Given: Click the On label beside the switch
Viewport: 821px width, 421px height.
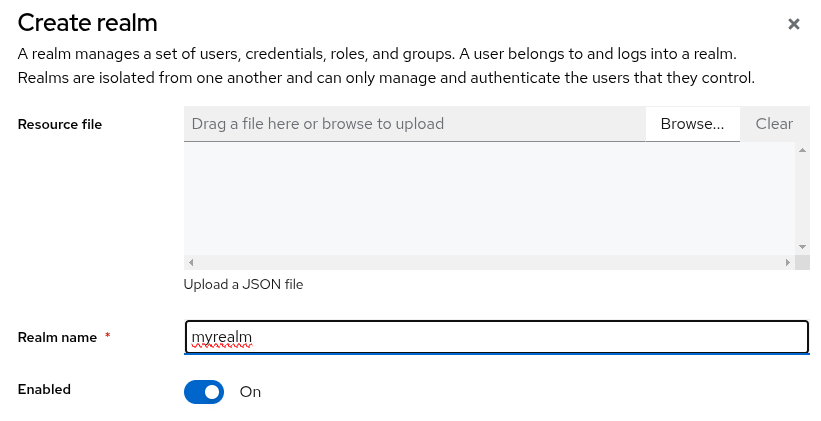Looking at the screenshot, I should [250, 392].
